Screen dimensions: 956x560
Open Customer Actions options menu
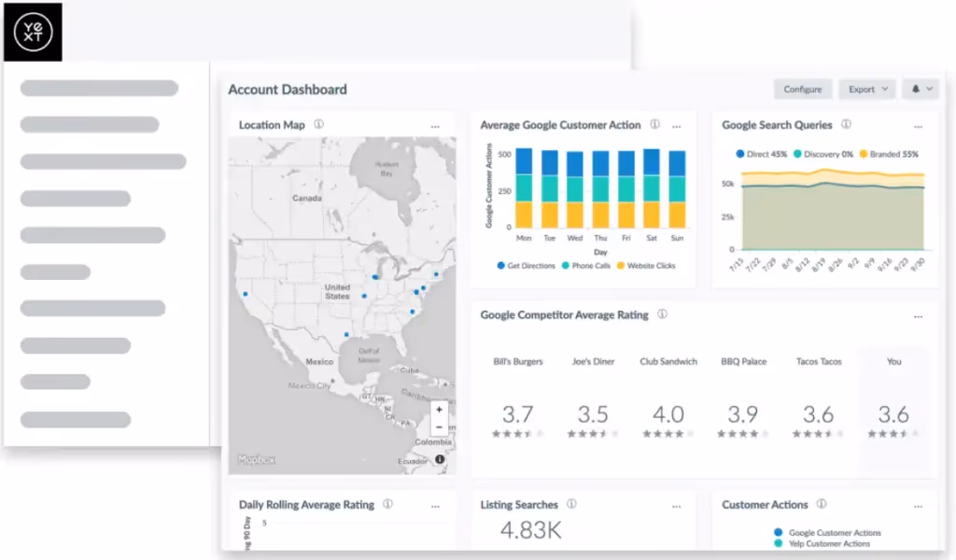click(x=919, y=507)
